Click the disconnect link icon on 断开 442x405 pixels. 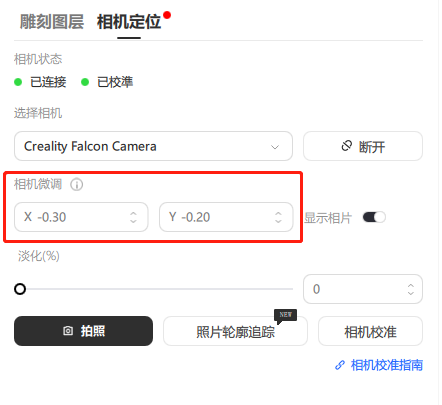(x=347, y=146)
